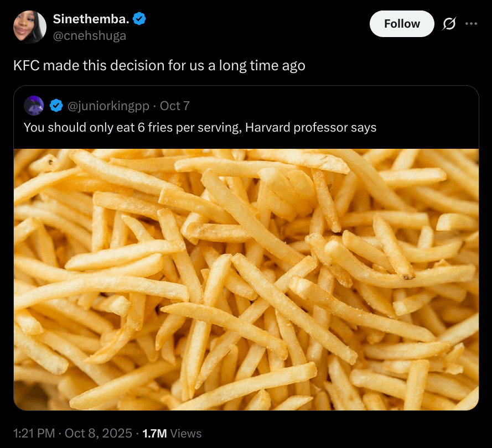The image size is (492, 448).
Task: Visit the @cnehshuga handle link
Action: 90,35
